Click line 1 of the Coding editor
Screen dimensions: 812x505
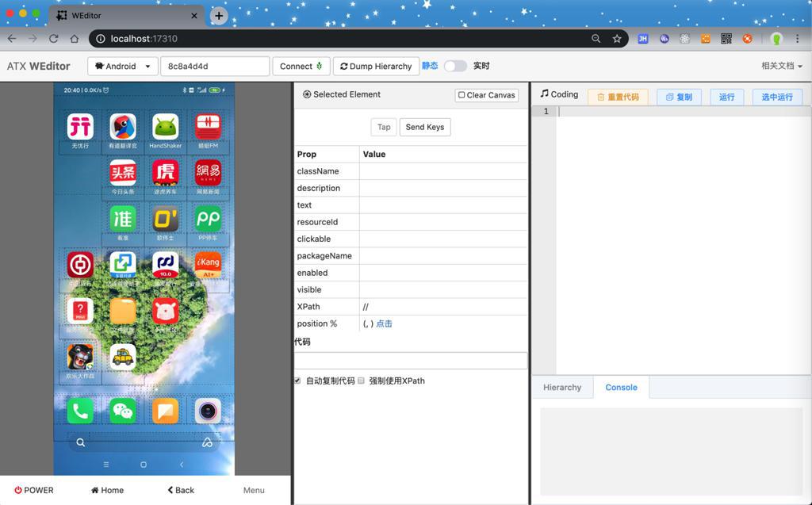(x=684, y=111)
